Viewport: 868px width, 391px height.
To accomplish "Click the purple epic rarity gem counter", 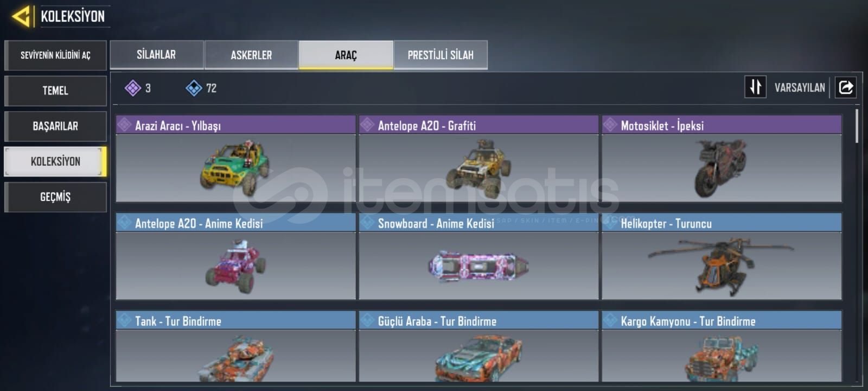I will (x=138, y=88).
